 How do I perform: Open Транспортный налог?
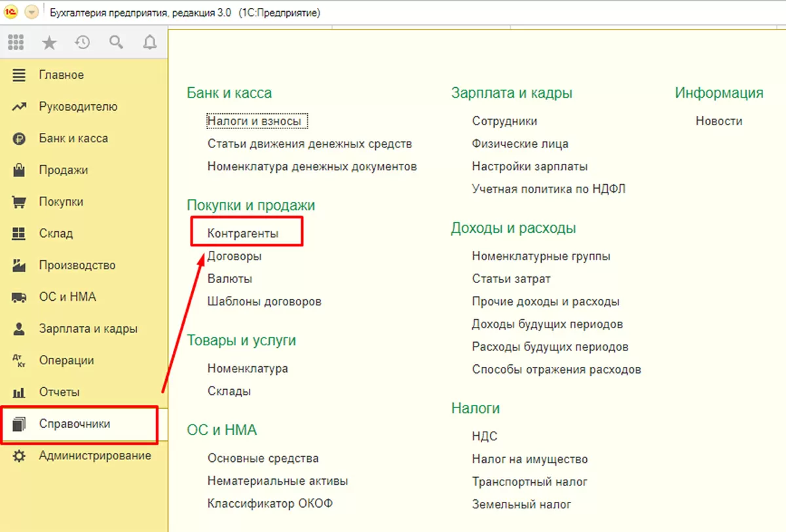[530, 482]
